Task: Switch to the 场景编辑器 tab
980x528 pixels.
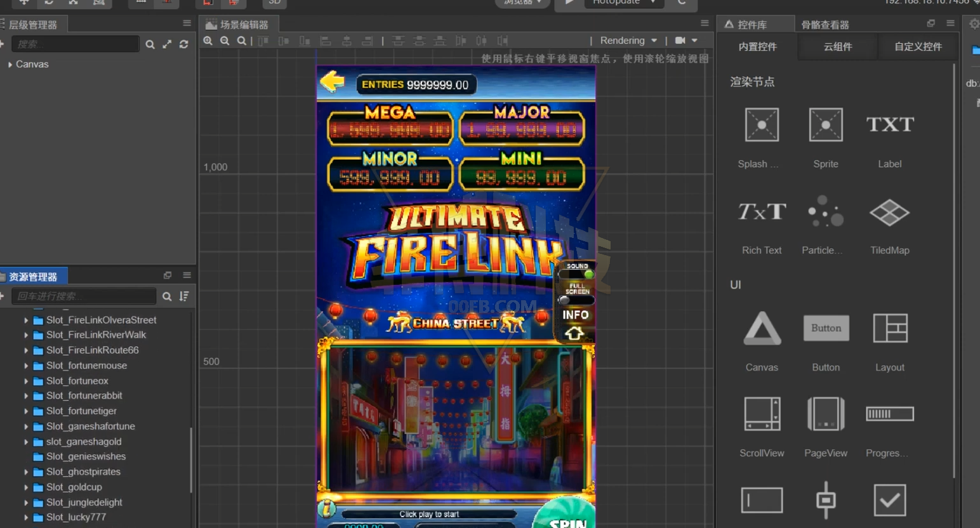Action: click(x=237, y=25)
